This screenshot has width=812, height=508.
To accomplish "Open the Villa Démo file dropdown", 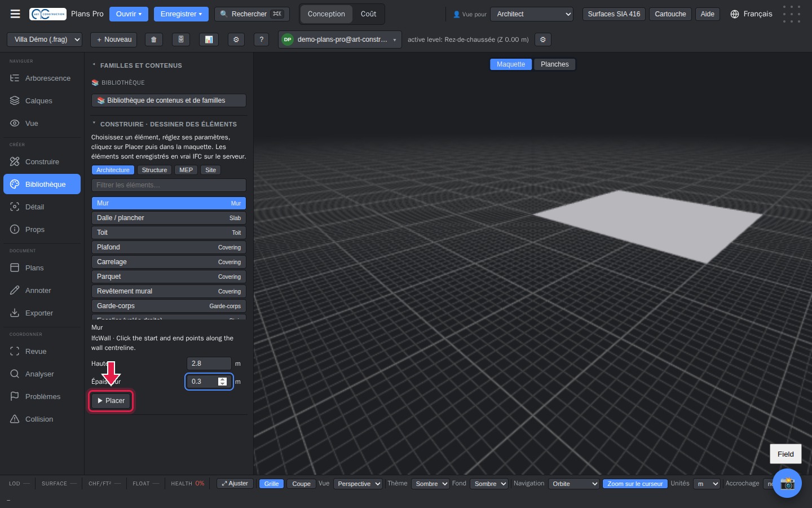I will [45, 40].
